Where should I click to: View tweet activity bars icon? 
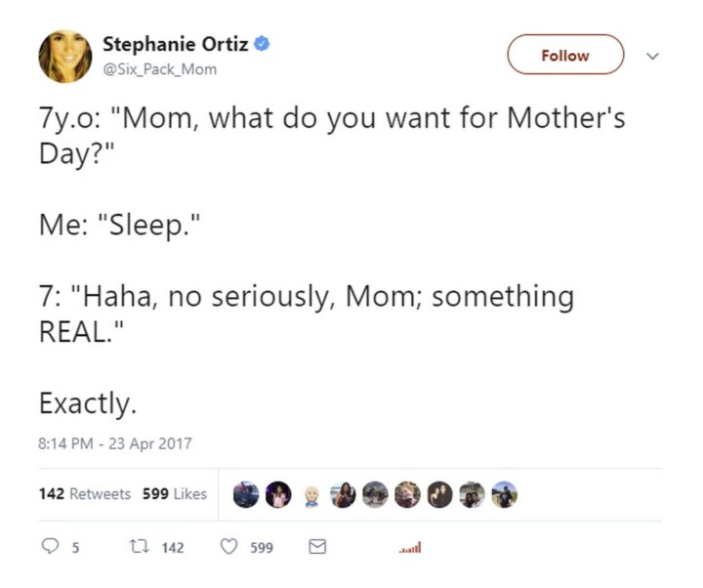(410, 549)
